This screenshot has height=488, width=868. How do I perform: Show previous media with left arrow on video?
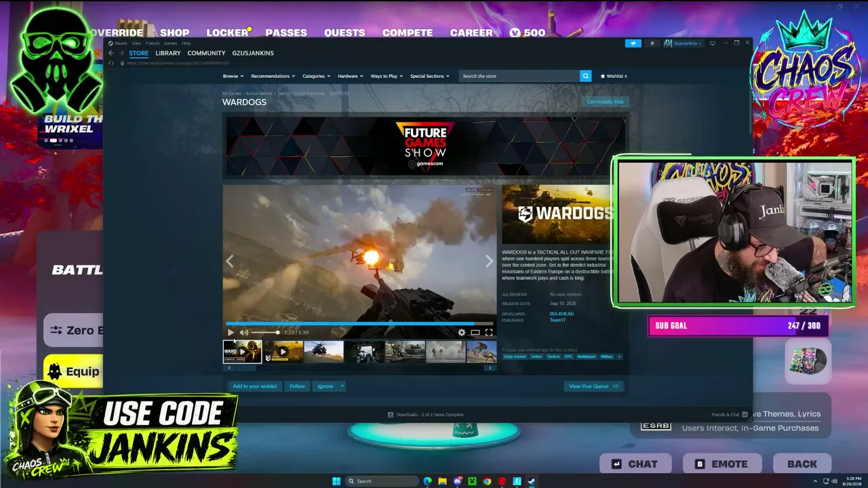(230, 262)
